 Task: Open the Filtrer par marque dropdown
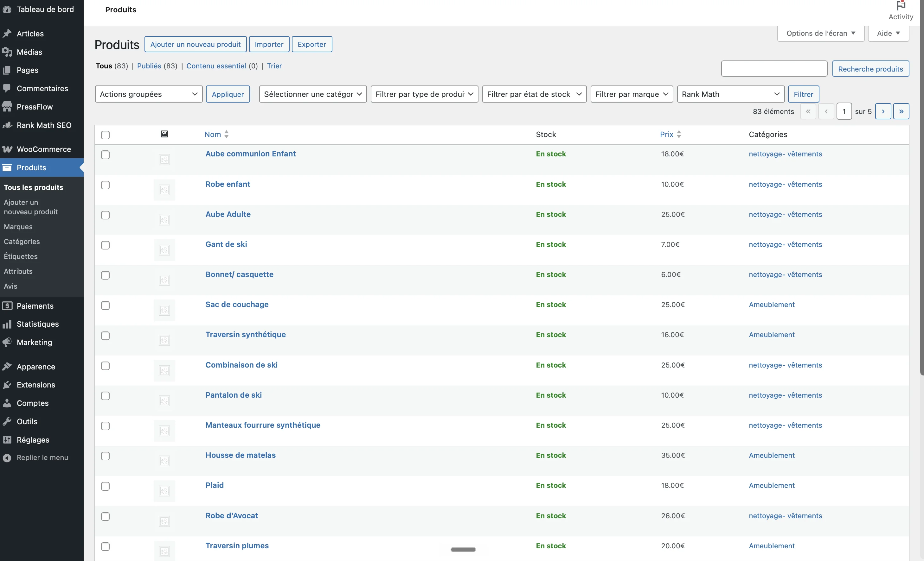click(x=632, y=94)
